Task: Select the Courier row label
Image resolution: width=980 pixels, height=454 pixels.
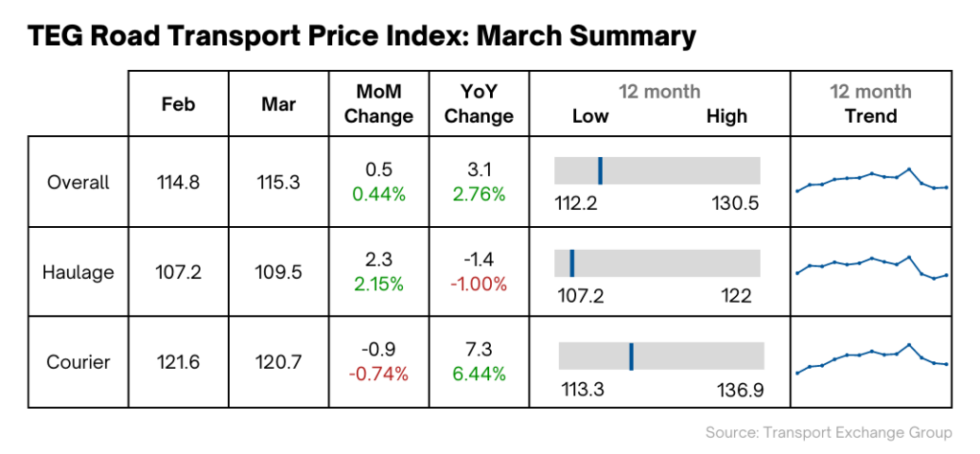Action: [x=78, y=362]
